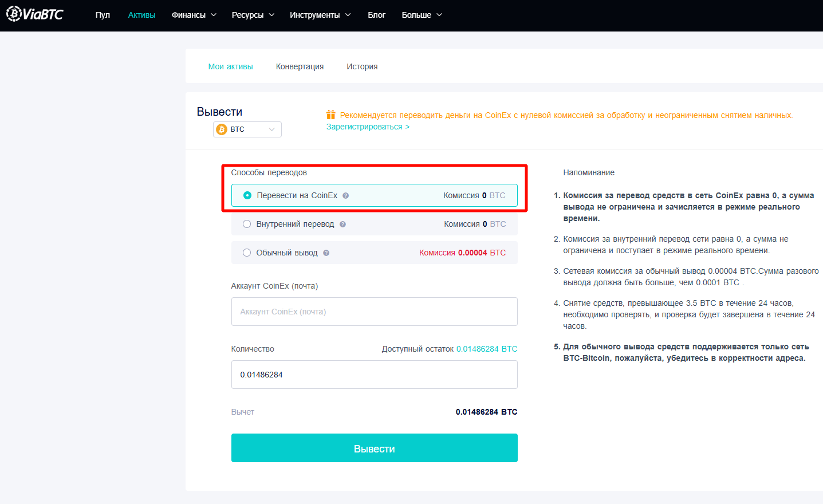Switch to Конвертация tab

[300, 66]
